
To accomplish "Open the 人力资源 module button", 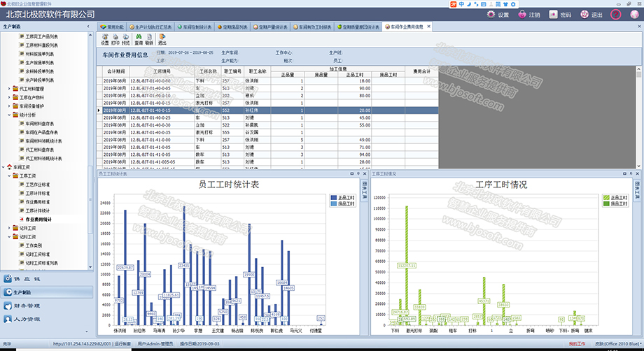I will (27, 319).
